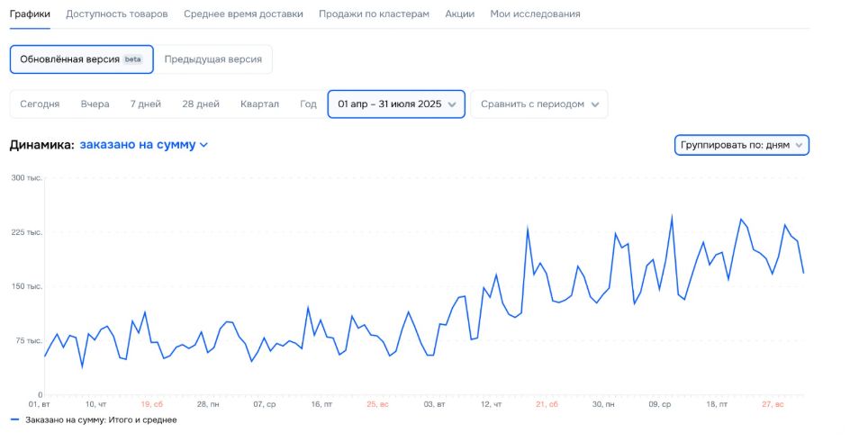
Task: Open Среднее время доставки tab
Action: click(x=243, y=14)
